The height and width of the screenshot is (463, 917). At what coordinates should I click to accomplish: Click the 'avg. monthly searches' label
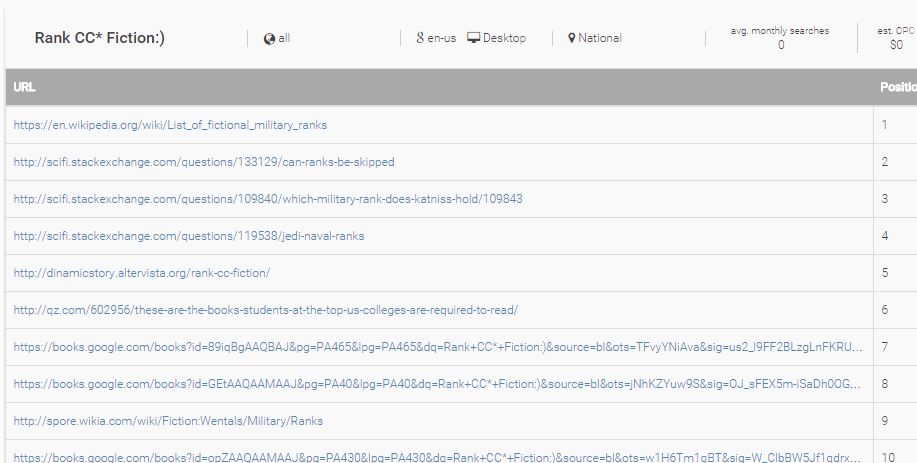780,31
